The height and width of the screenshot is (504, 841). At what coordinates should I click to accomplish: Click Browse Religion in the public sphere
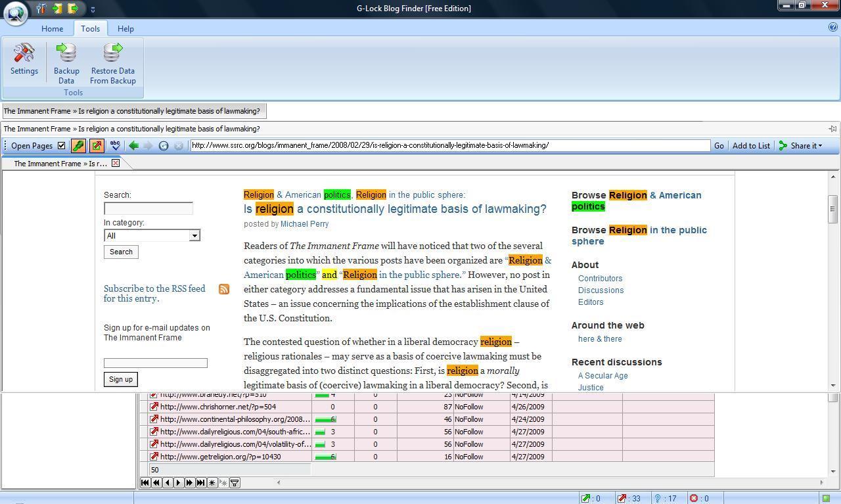click(639, 235)
